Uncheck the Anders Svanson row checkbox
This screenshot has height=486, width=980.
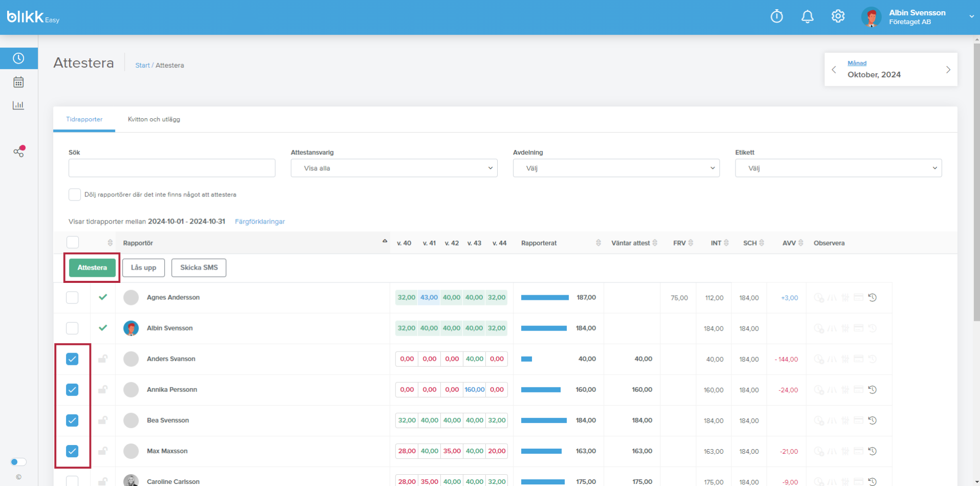point(72,359)
